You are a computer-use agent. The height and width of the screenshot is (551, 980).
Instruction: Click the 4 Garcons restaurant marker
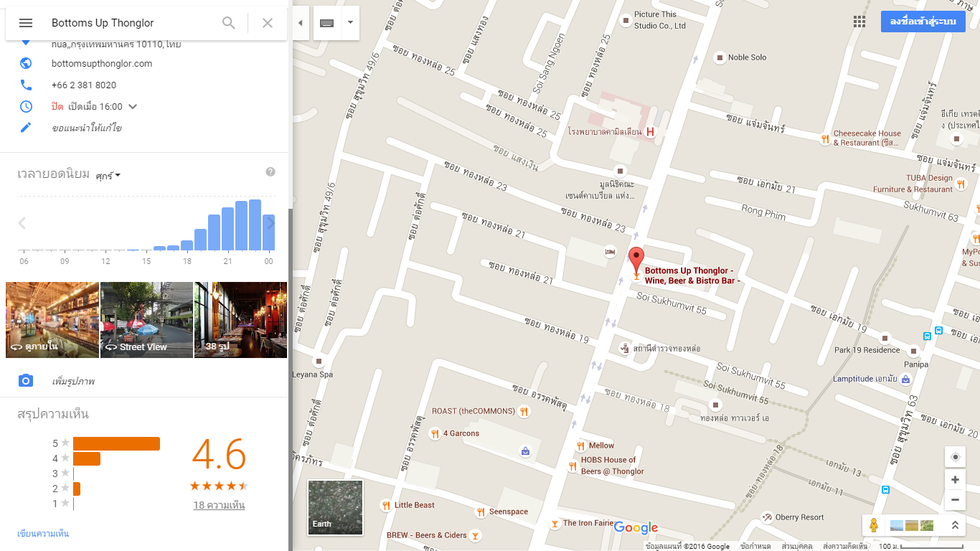(434, 433)
